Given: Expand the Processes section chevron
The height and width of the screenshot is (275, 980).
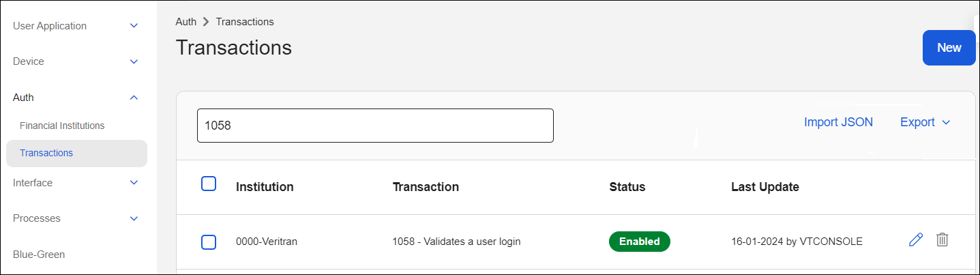Looking at the screenshot, I should coord(134,218).
